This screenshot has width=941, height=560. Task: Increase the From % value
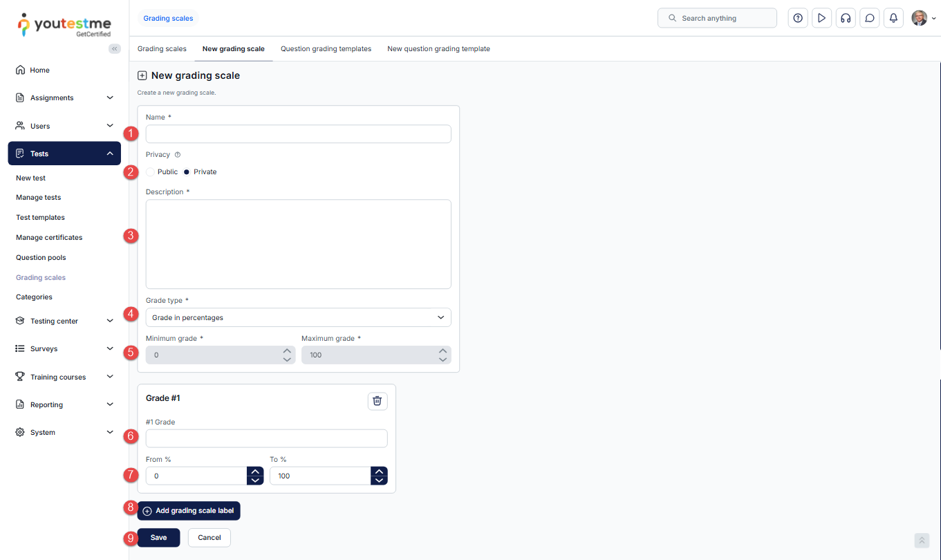point(255,472)
